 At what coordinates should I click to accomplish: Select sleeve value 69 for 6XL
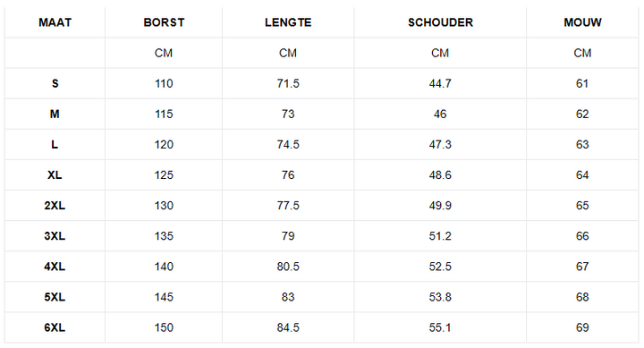click(582, 327)
